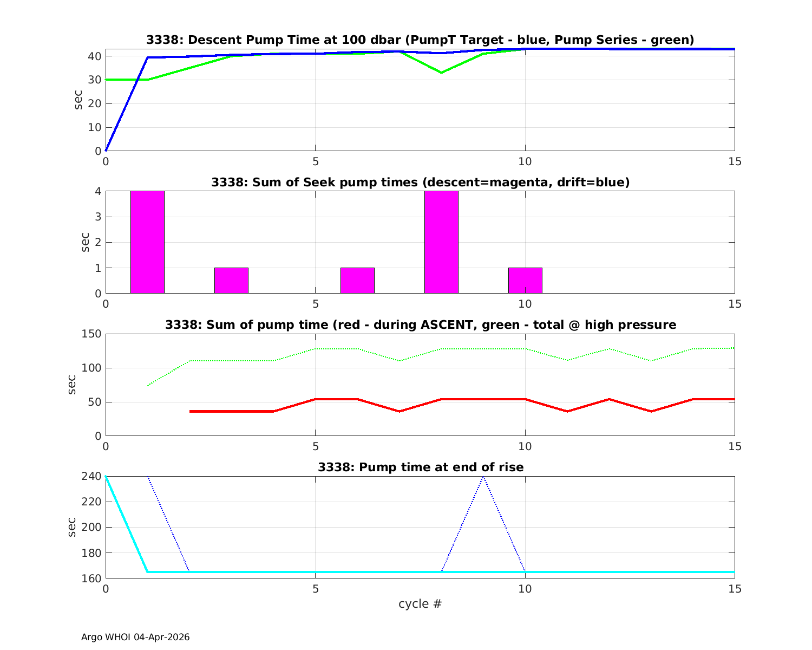Click the magenta bar at cycle 10
The width and height of the screenshot is (812, 650).
point(525,281)
